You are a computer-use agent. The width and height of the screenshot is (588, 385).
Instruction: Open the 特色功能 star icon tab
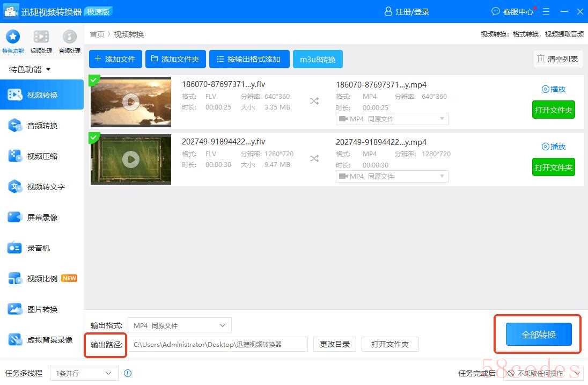[x=13, y=41]
